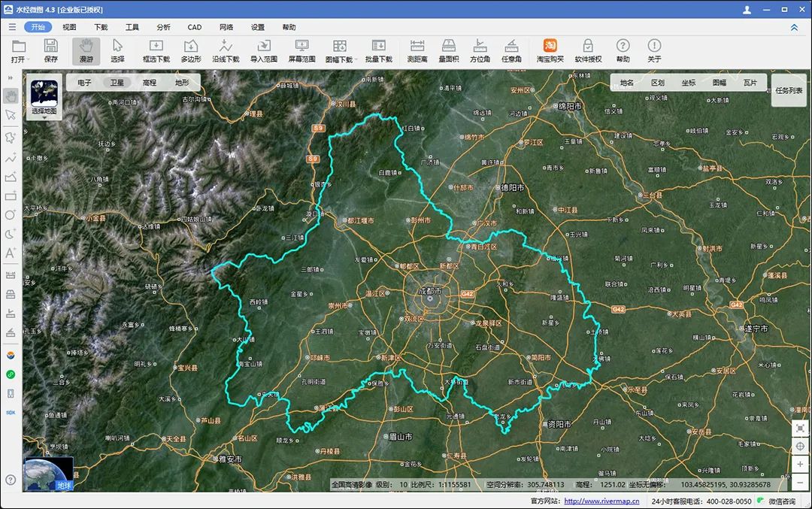Select sidebar draw polygon-point tool
Screen dimensions: 812x509
tap(11, 138)
